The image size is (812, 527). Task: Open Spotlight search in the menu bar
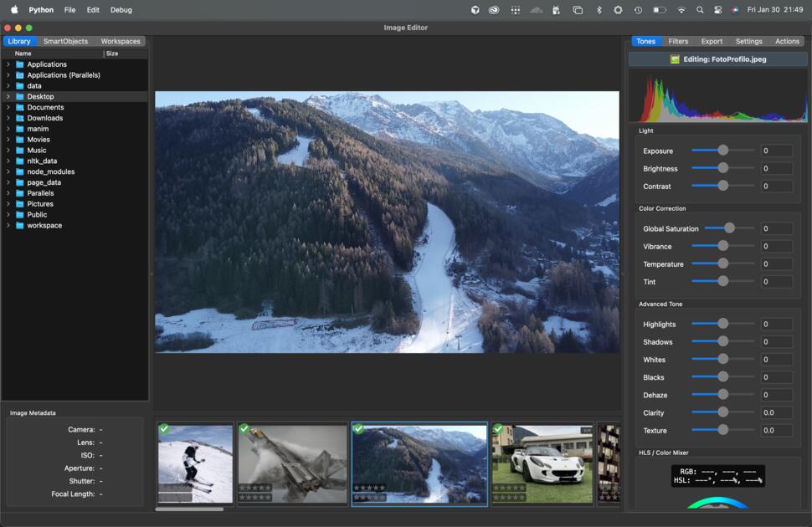[700, 10]
